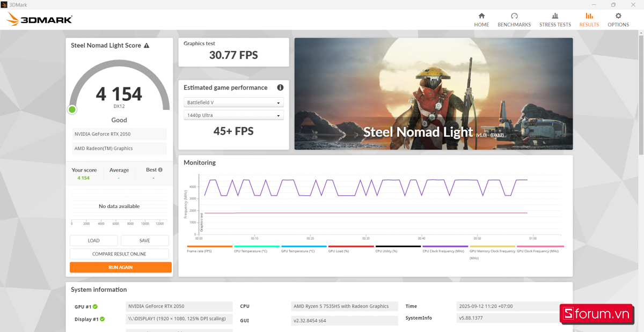Open the 1440p Ultra resolution dropdown

233,115
